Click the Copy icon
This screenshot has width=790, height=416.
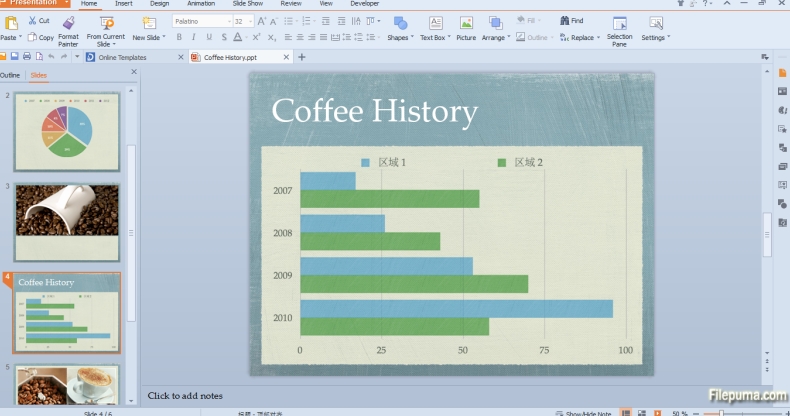[x=32, y=37]
